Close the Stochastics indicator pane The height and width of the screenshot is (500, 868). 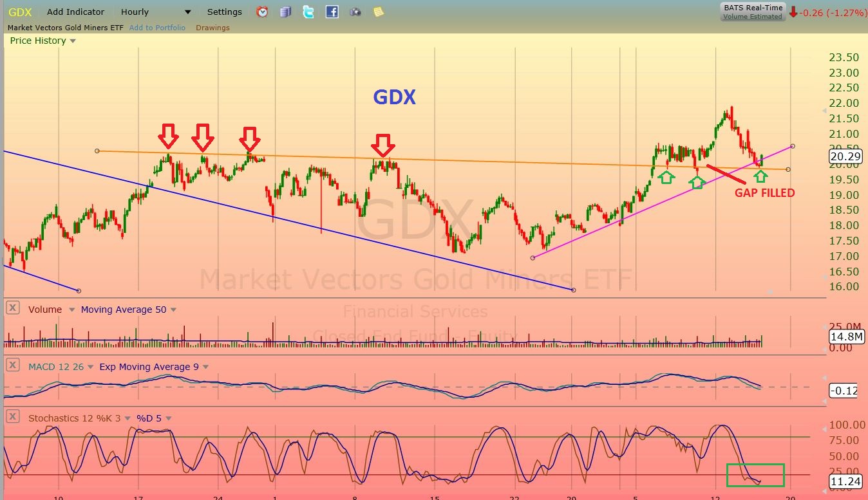(12, 417)
